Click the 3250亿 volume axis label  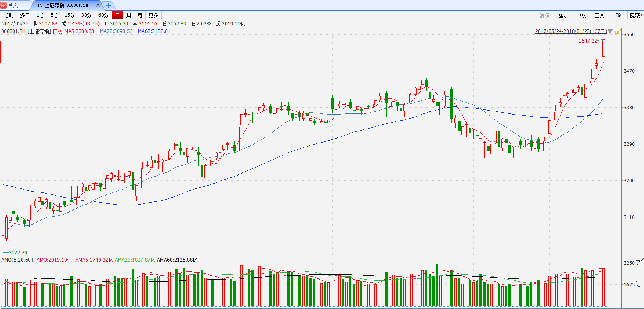tap(632, 263)
